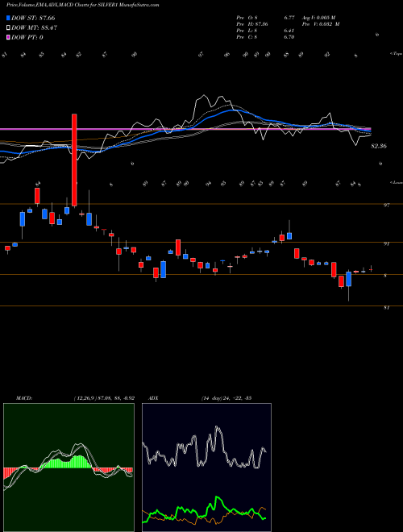Screen dimensions: 403x532
Task: Click the MACD '(12,26,9) 87.08, 88, -0.92' readout
Action: coord(104,398)
